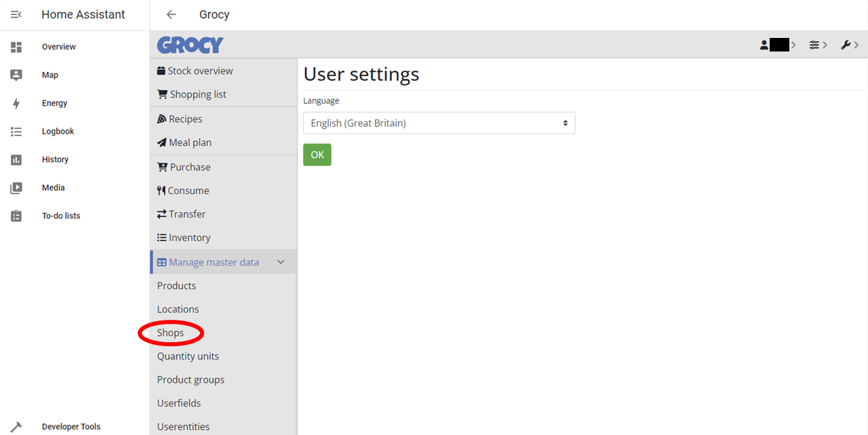Click the Purchase cart icon
The width and height of the screenshot is (868, 435).
(162, 167)
